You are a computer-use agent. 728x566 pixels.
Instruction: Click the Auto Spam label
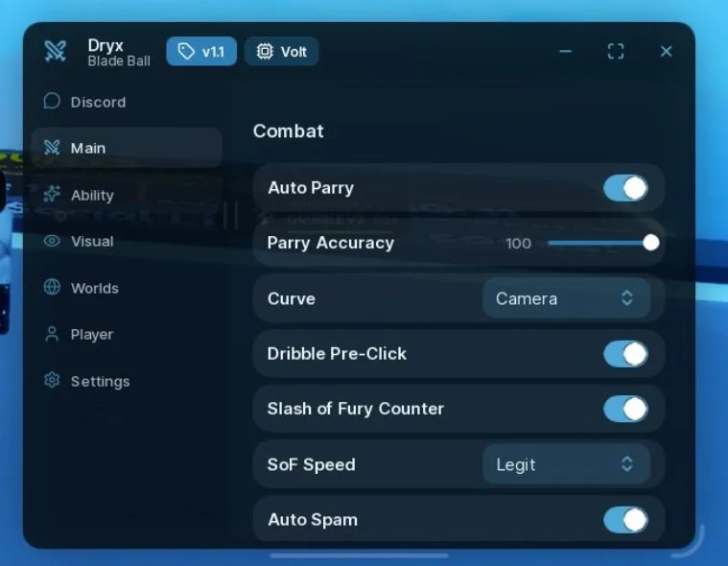pyautogui.click(x=313, y=520)
